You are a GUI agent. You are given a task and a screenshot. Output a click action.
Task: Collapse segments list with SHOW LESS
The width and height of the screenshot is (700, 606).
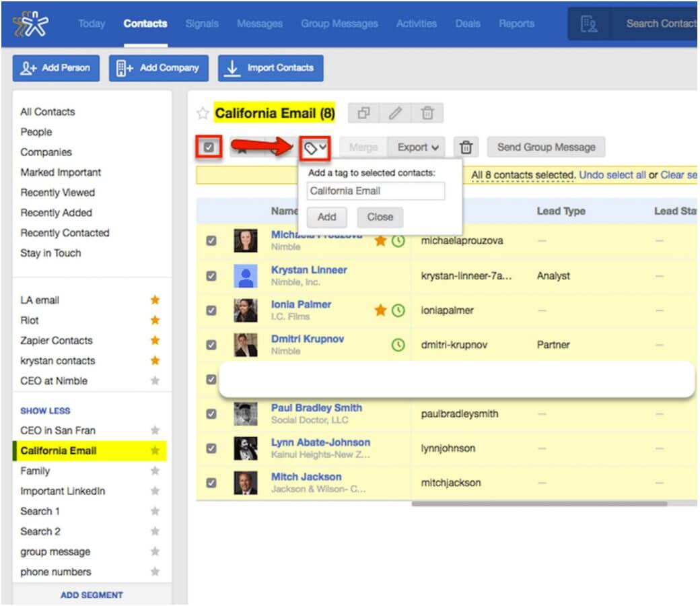(x=45, y=411)
